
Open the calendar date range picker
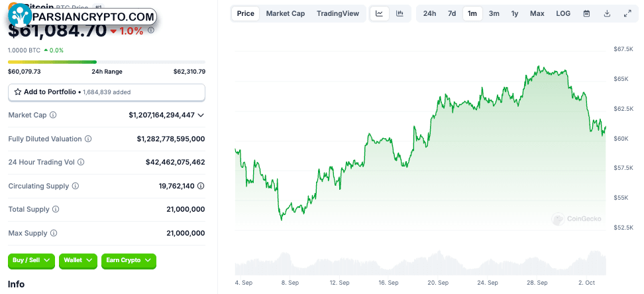587,13
